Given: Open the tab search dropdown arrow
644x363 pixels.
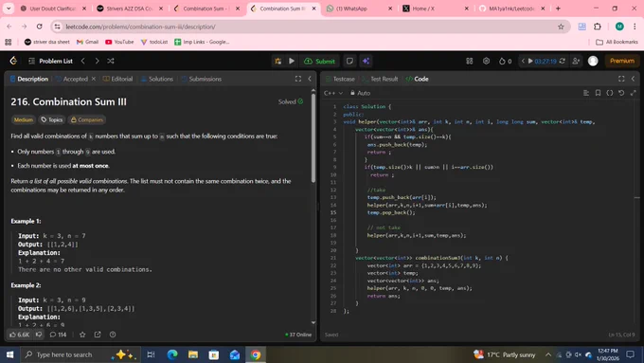Looking at the screenshot, I should pyautogui.click(x=9, y=9).
